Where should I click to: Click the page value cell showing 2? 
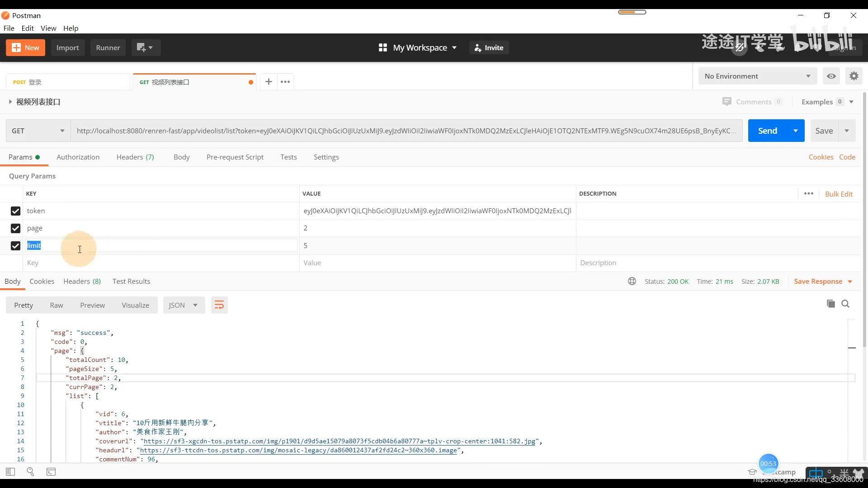437,228
